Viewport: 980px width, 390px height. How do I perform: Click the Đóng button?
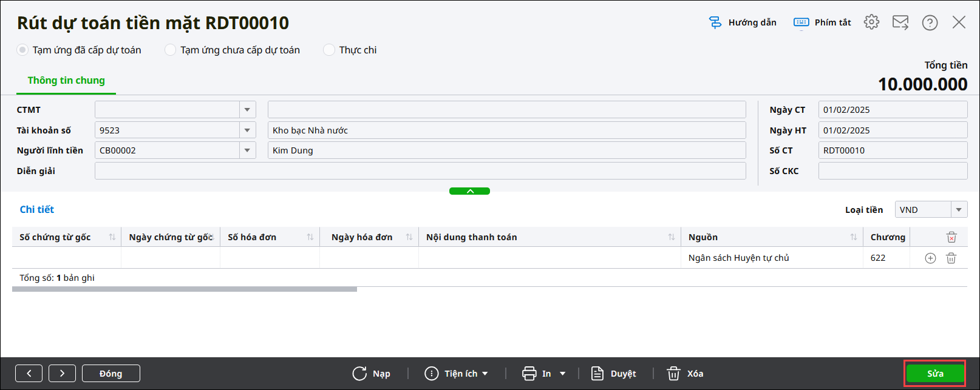(x=111, y=374)
